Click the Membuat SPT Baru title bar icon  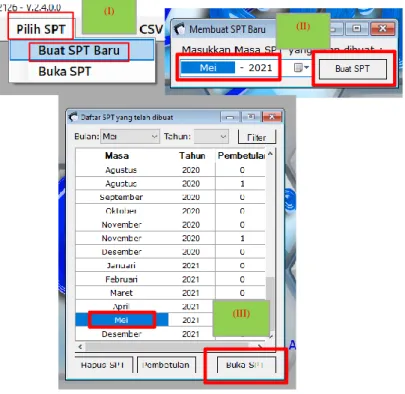[180, 29]
